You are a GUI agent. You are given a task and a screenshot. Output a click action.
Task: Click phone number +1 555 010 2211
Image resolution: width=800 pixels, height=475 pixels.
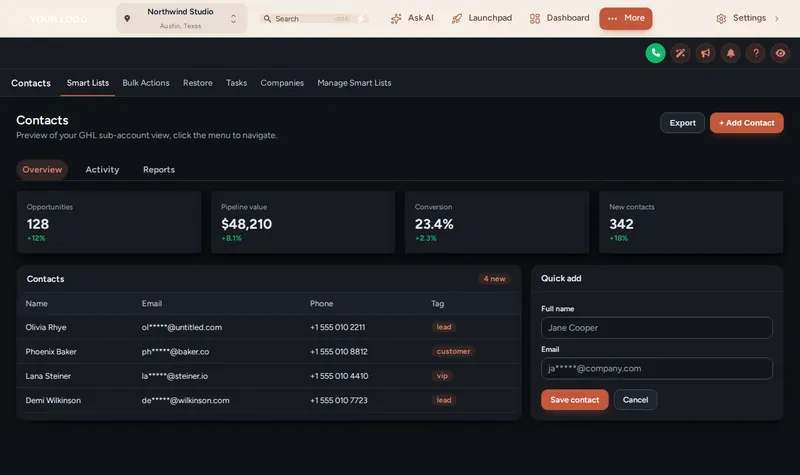pyautogui.click(x=337, y=327)
